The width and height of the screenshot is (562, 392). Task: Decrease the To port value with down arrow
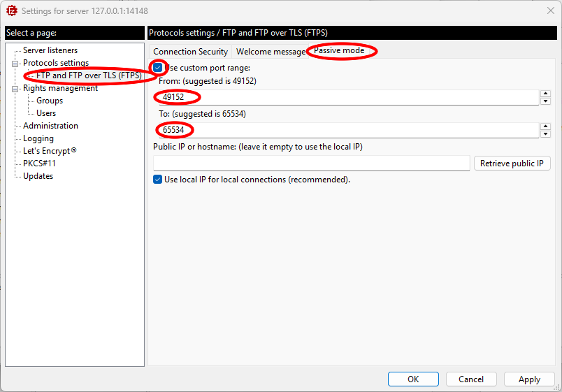545,134
